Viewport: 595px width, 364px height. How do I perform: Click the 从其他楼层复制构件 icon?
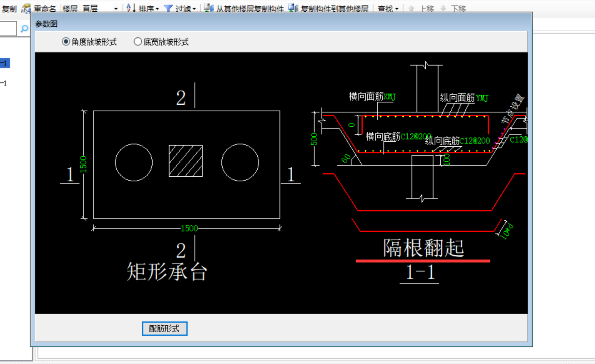point(209,8)
